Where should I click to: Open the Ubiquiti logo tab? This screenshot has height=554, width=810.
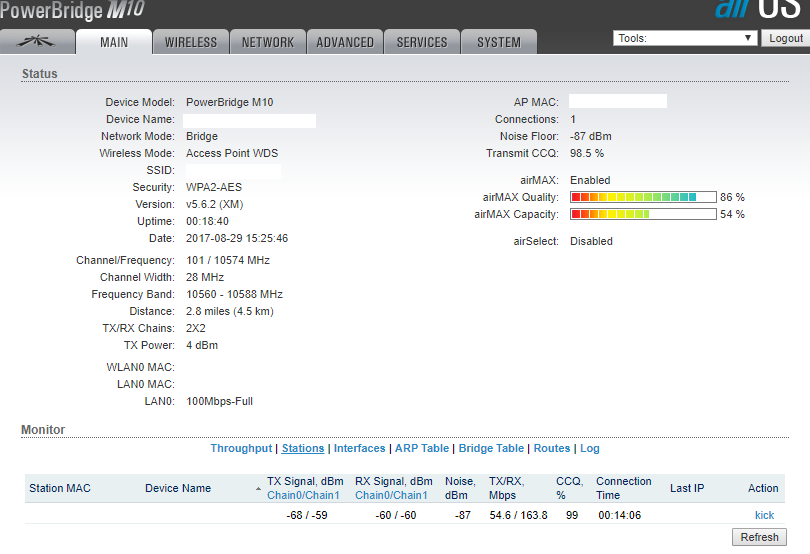pyautogui.click(x=36, y=42)
